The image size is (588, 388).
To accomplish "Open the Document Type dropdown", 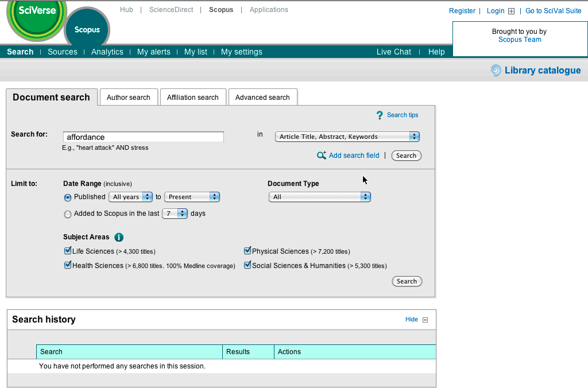I will [x=319, y=197].
